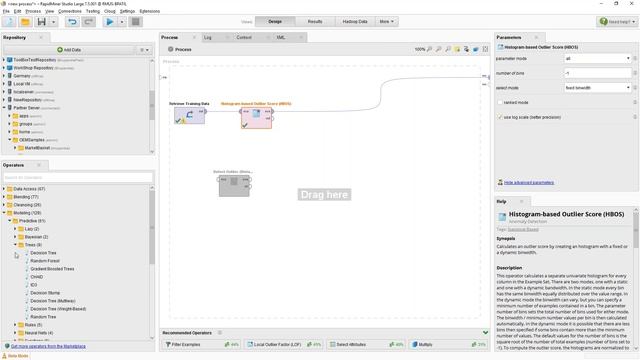
Task: Click the Add Data button
Action: tap(69, 50)
